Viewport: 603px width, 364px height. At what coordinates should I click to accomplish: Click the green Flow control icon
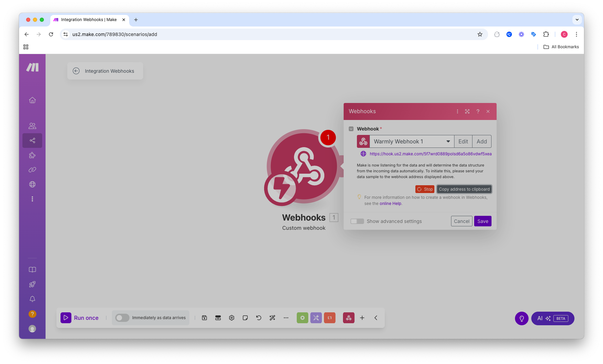click(302, 318)
